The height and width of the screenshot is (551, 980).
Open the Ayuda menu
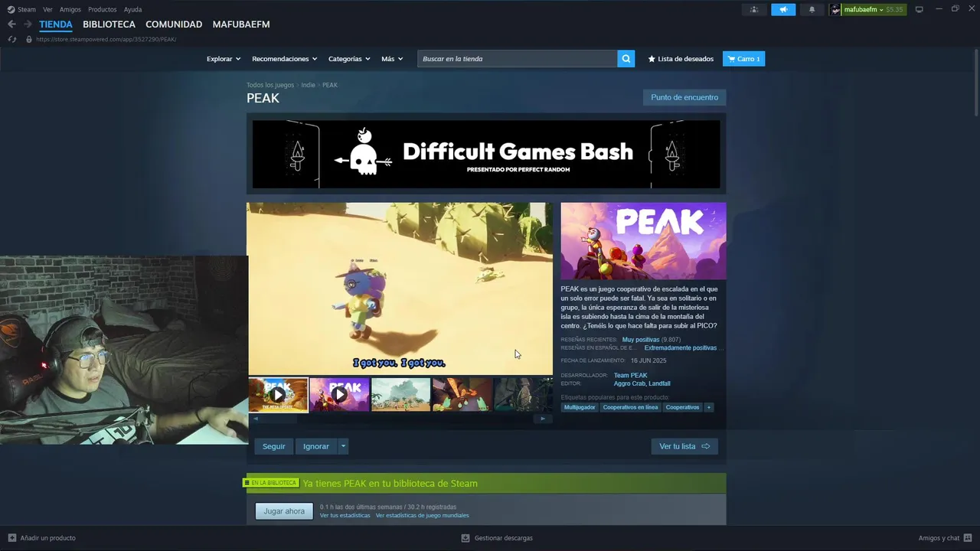pos(132,9)
